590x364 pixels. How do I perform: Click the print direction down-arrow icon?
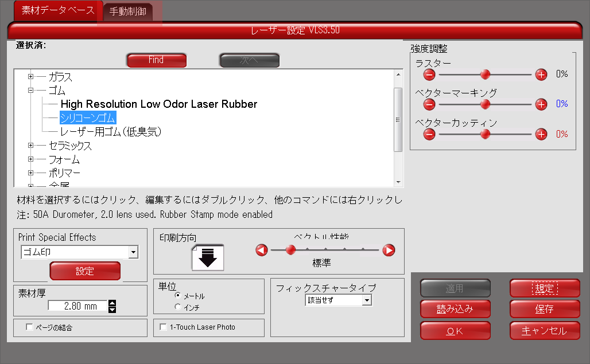click(x=208, y=257)
